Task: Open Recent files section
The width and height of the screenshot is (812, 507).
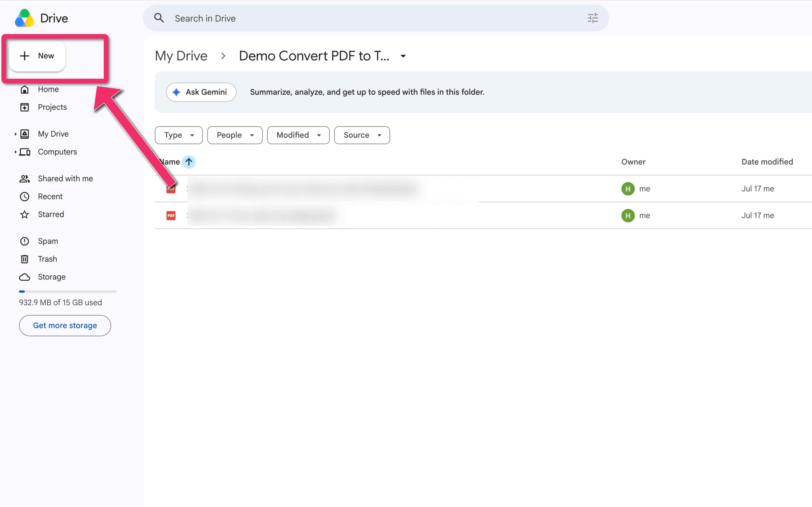Action: point(50,197)
